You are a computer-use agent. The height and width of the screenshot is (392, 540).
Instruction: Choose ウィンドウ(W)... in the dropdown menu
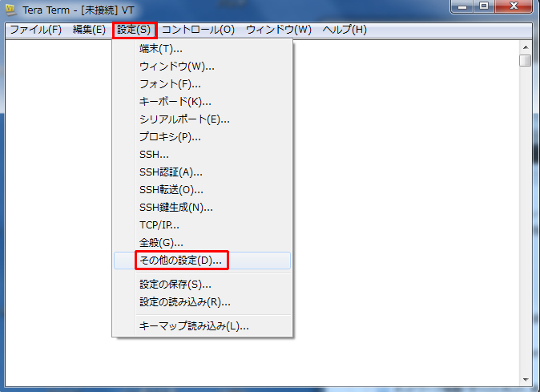pos(176,66)
